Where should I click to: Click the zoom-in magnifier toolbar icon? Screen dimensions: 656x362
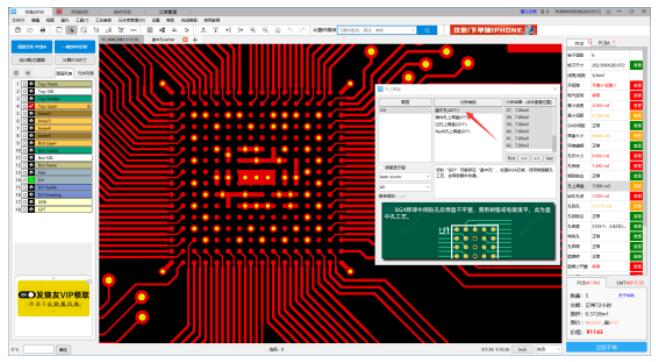point(253,30)
